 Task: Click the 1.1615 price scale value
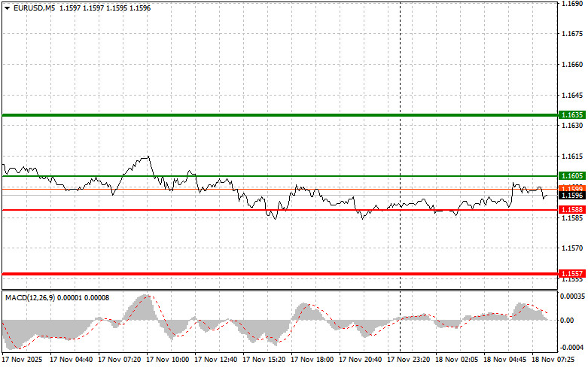coord(572,157)
